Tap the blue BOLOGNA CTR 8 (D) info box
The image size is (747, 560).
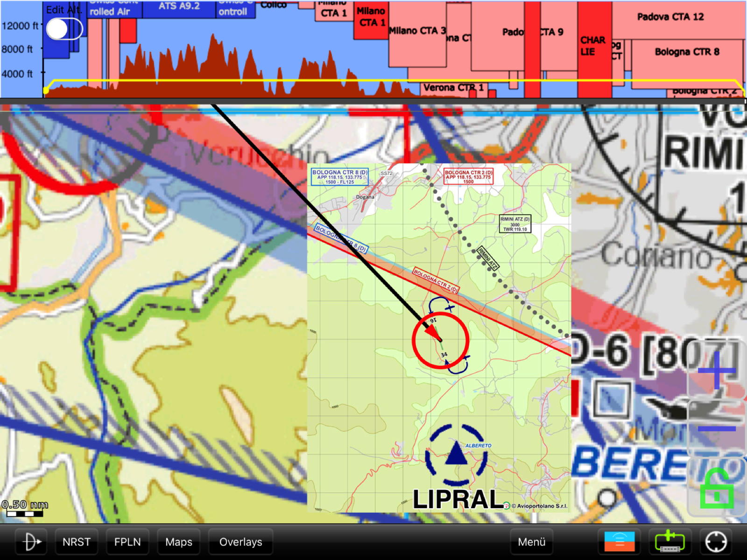click(x=340, y=177)
